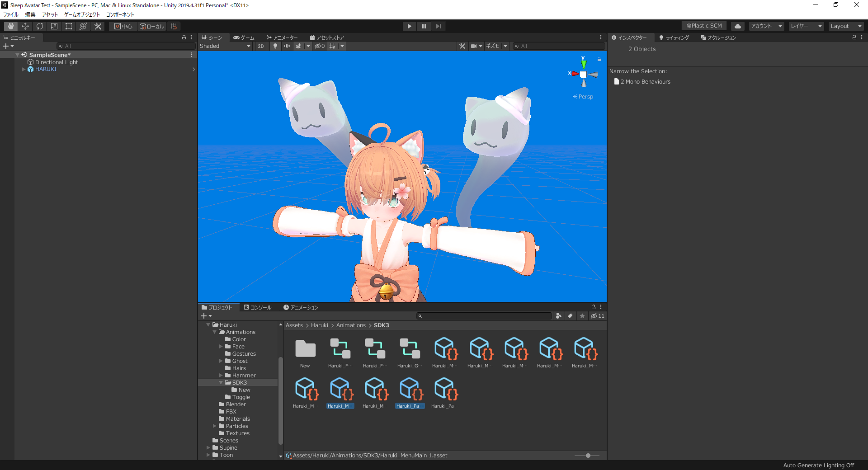This screenshot has height=470, width=868.
Task: Collapse the SDK3 folder in the Project tree
Action: [x=221, y=382]
